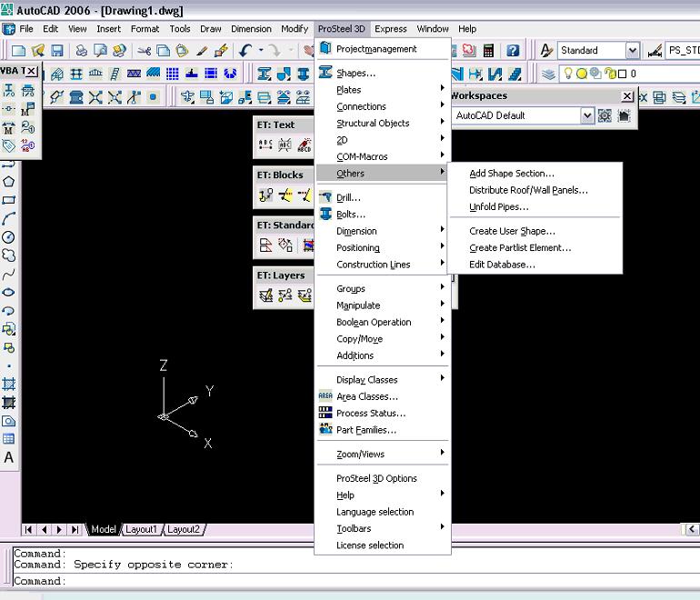This screenshot has width=700, height=600.
Task: Choose Unfold Pipes... in submenu
Action: tap(535, 206)
